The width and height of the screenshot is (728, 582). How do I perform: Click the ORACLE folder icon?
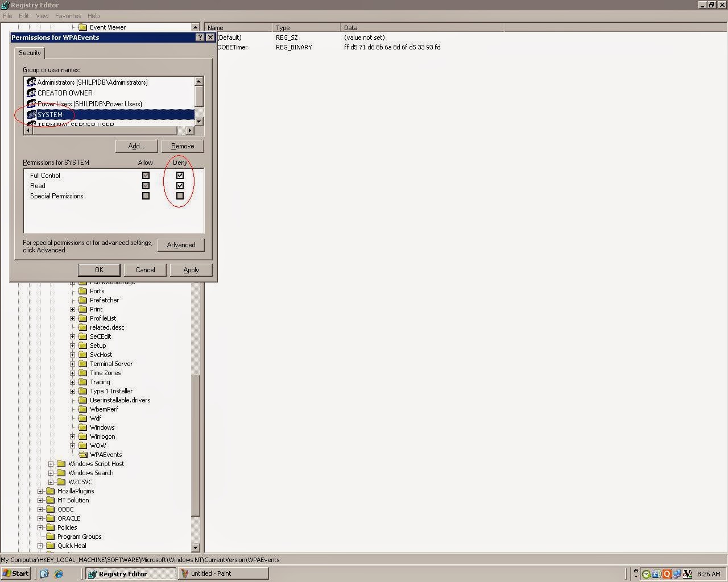[x=51, y=518]
